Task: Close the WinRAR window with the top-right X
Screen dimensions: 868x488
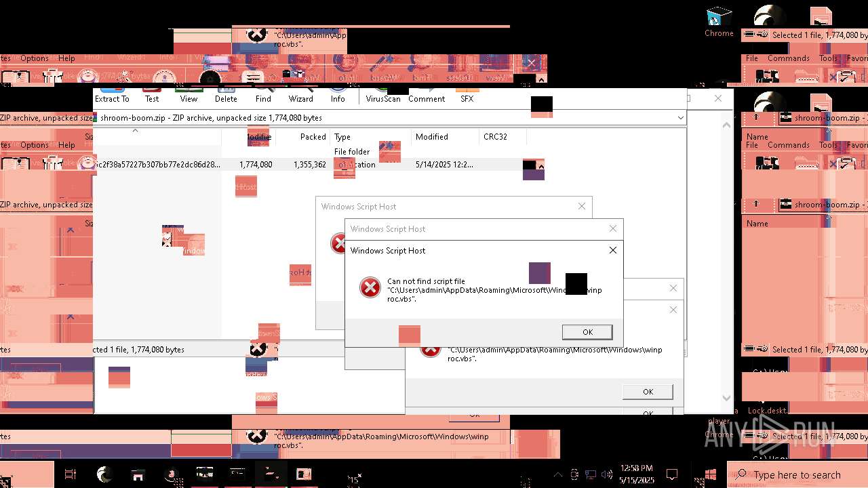Action: click(x=718, y=98)
